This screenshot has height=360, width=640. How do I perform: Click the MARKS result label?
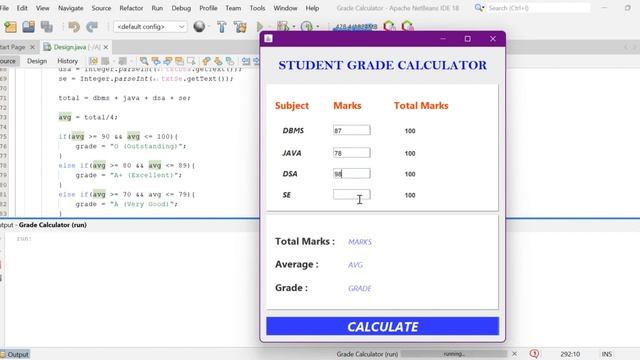360,242
